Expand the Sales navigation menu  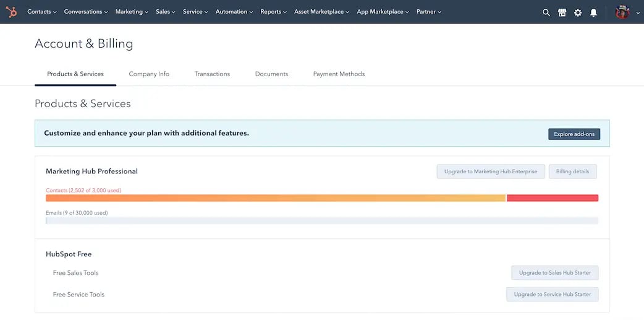[x=166, y=12]
